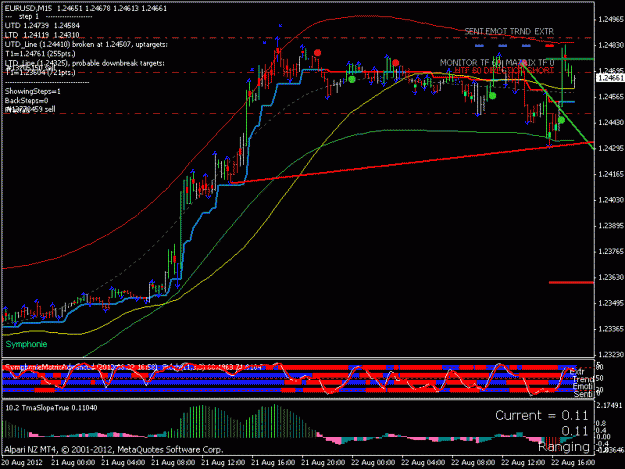Click the 'Ranging' status text
Screen dimensions: 625x469
coord(564,447)
